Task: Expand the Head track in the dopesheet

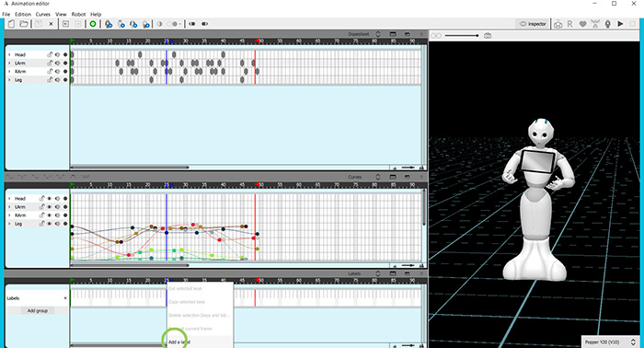Action: 9,54
